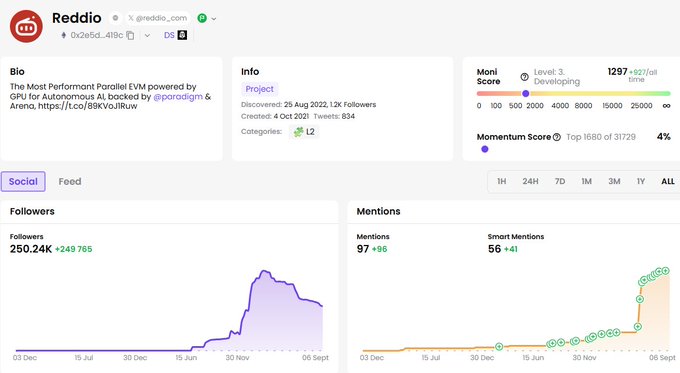Select the 7D time range
This screenshot has width=680, height=373.
click(x=559, y=181)
